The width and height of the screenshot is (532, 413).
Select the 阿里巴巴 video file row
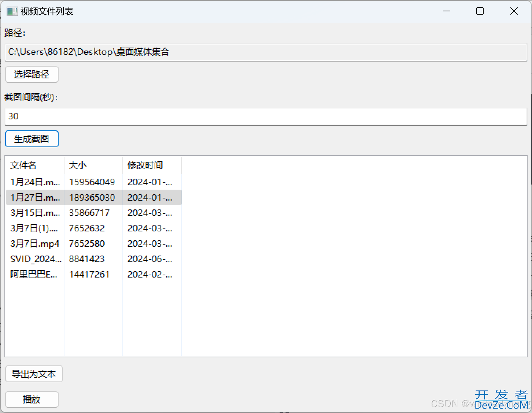pyautogui.click(x=34, y=274)
